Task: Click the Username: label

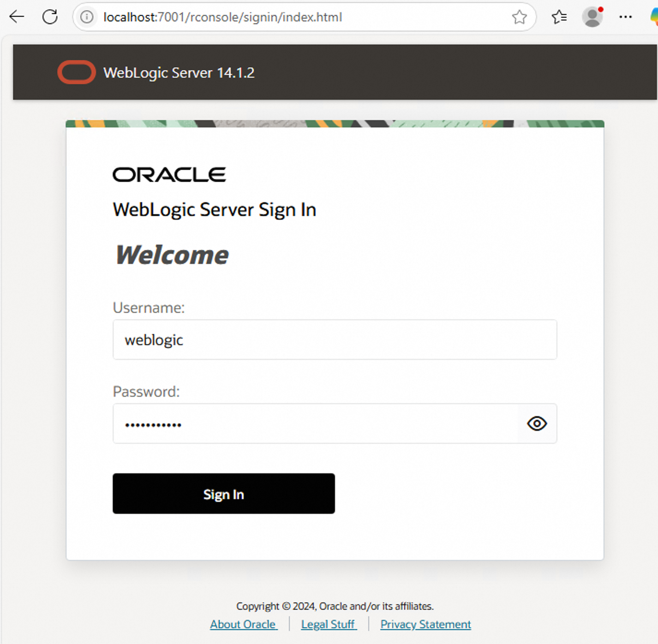Action: point(149,308)
